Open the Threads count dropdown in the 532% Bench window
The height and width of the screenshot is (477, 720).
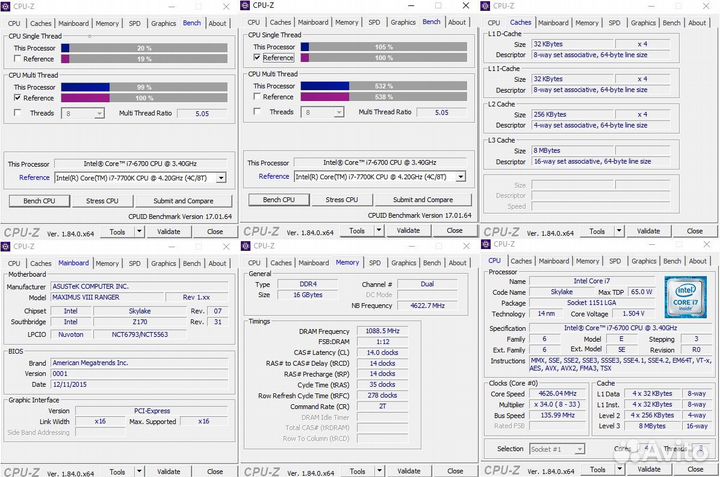(339, 112)
